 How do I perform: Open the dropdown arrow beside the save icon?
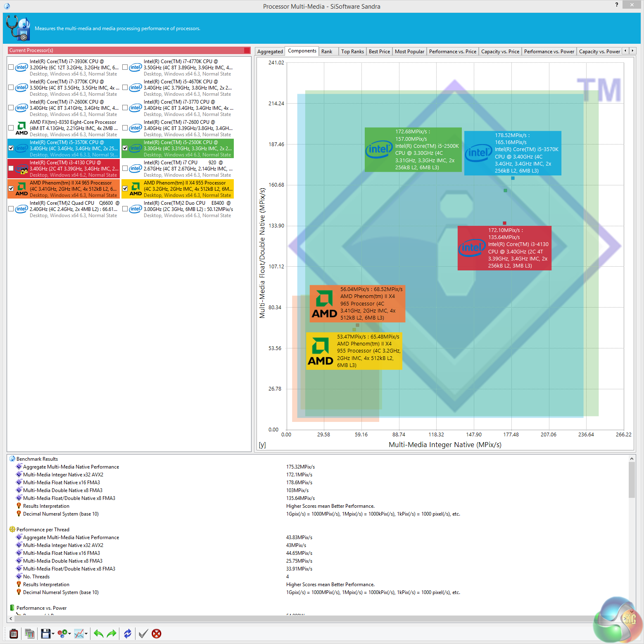53,634
